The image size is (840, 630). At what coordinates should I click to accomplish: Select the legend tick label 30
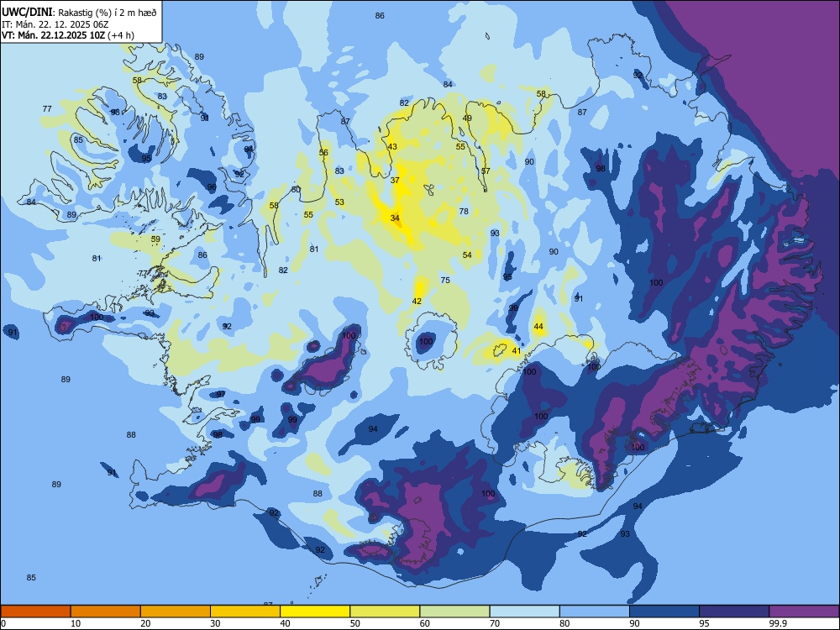pos(215,623)
